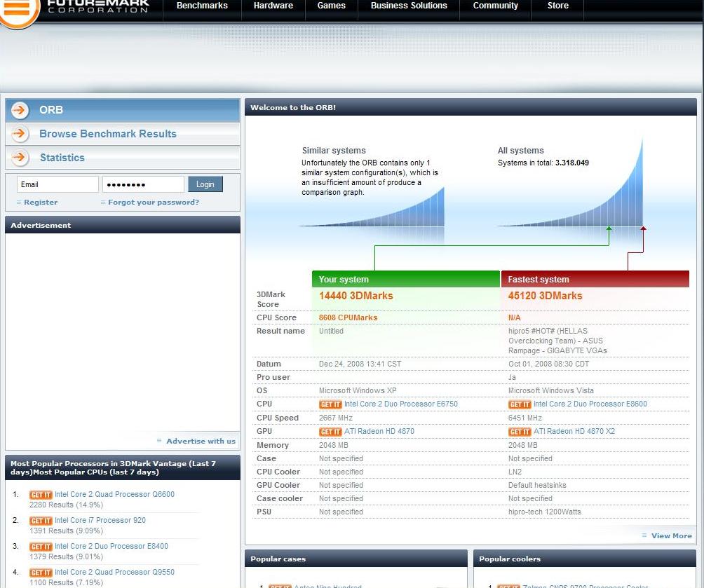Click the 2280 Results (14.9%) text
The image size is (704, 588).
(x=66, y=505)
